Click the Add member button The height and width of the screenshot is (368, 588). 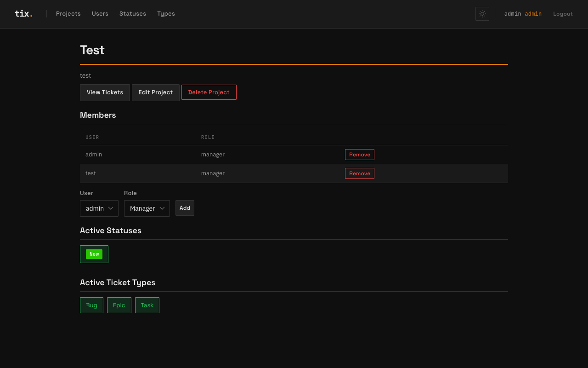pyautogui.click(x=185, y=208)
